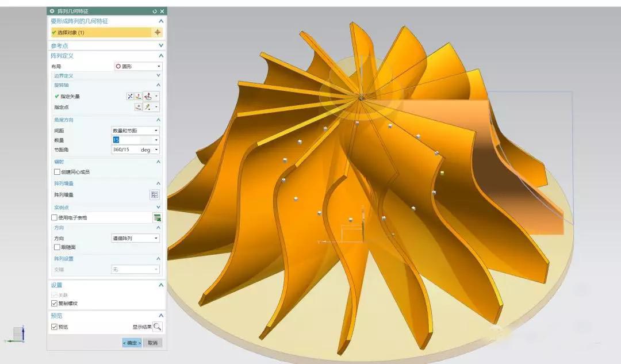Cancel with the 取消 button
Viewport: 621px width, 364px height.
tap(153, 343)
